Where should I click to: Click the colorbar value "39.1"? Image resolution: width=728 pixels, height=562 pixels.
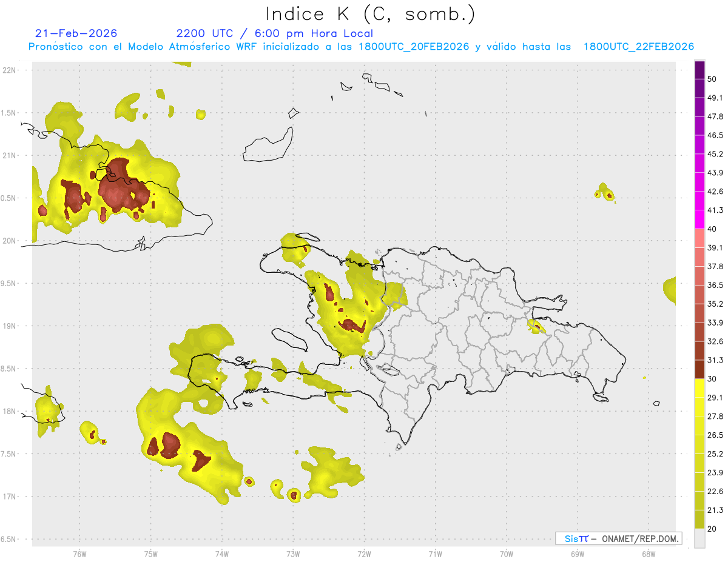click(x=716, y=248)
